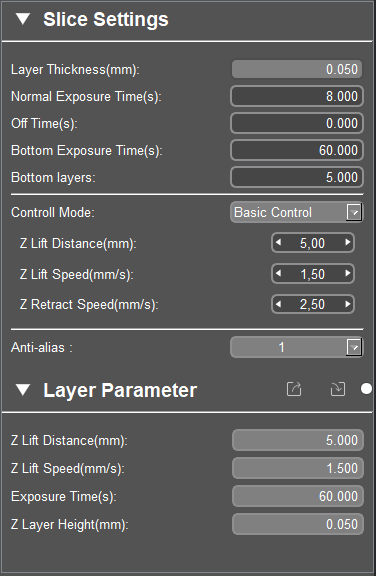Open the Anti-alias dropdown
Image resolution: width=376 pixels, height=576 pixels.
tap(297, 348)
